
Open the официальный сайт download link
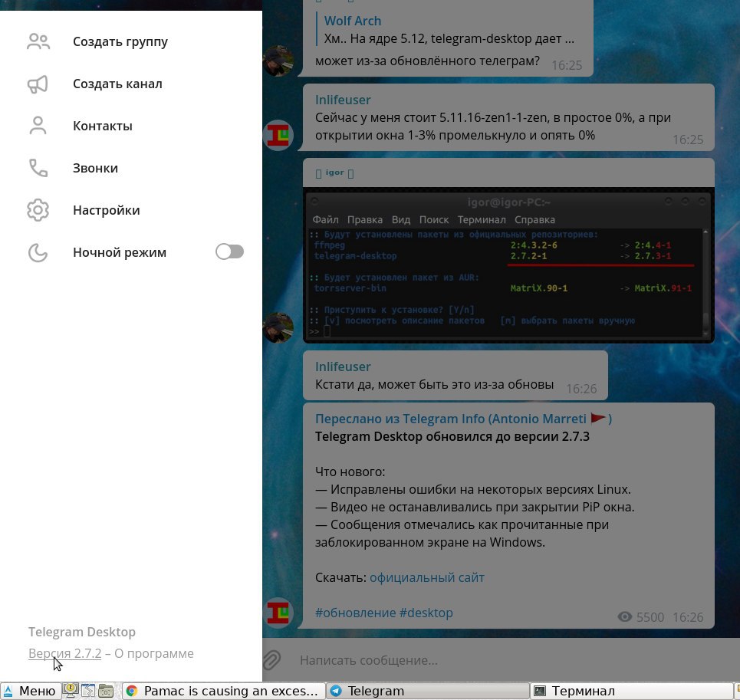[426, 577]
